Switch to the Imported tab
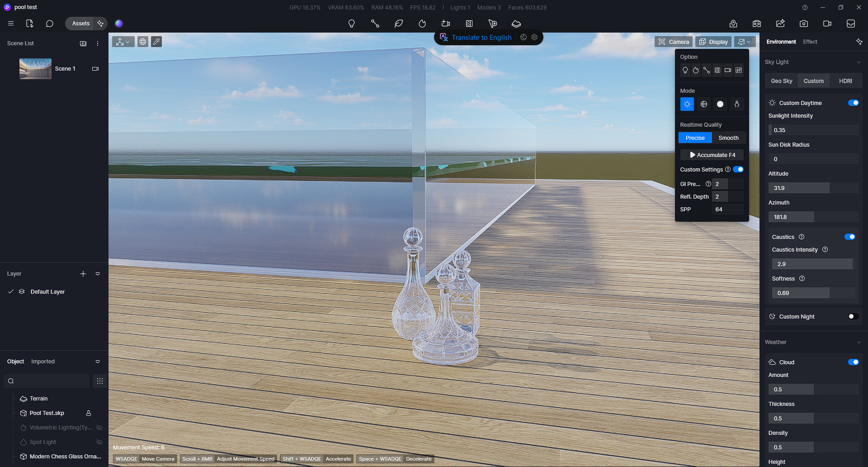This screenshot has height=467, width=868. point(43,362)
